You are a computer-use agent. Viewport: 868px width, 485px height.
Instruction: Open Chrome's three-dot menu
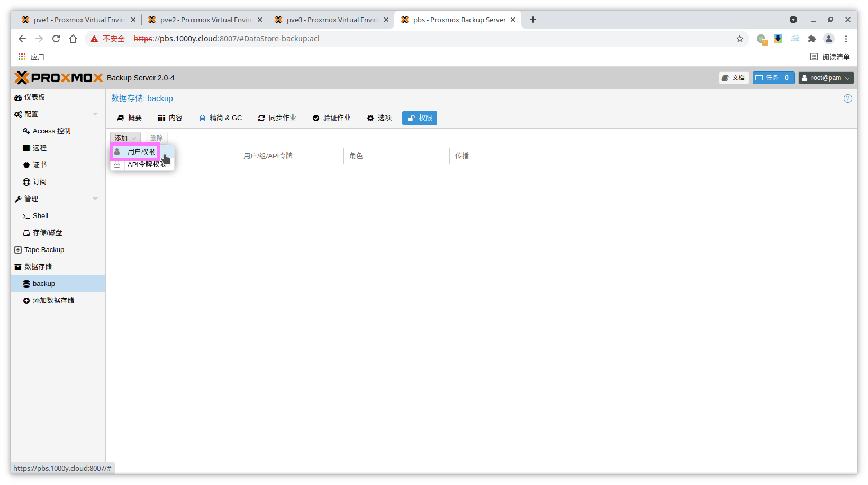pyautogui.click(x=846, y=39)
